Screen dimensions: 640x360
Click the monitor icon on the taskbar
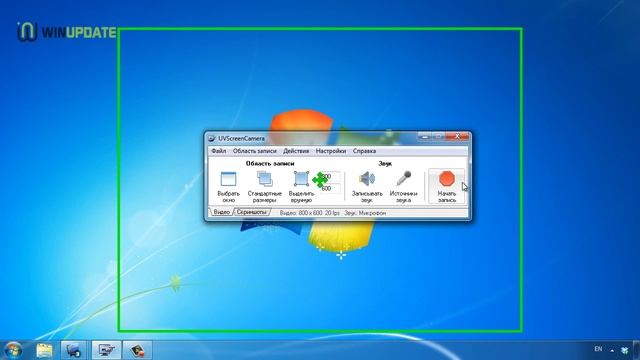click(x=106, y=350)
